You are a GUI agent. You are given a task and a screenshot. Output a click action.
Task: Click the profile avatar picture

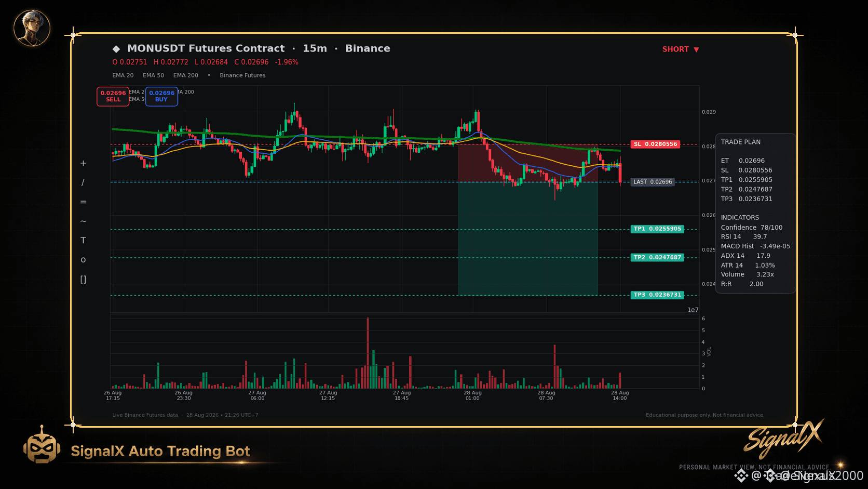32,28
